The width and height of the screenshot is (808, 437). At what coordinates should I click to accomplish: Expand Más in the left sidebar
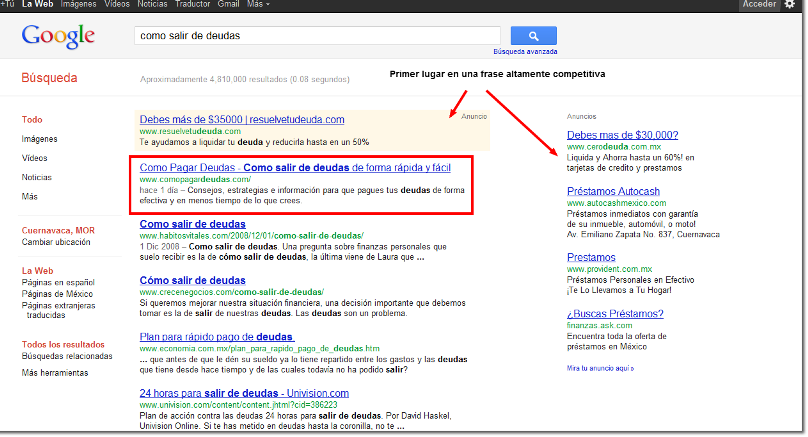click(29, 196)
